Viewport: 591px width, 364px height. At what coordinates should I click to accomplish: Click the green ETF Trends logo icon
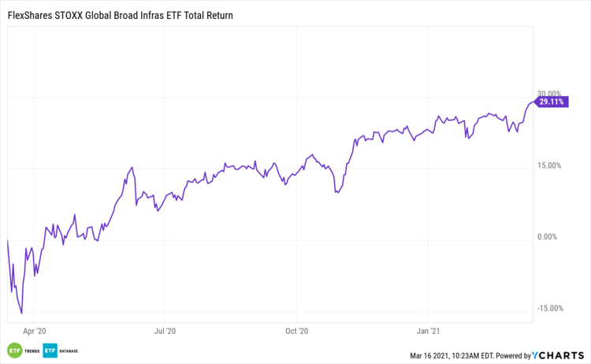pyautogui.click(x=13, y=350)
